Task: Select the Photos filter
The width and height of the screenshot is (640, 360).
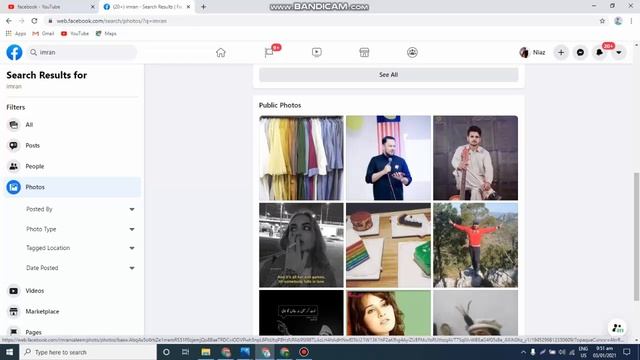Action: tap(73, 187)
